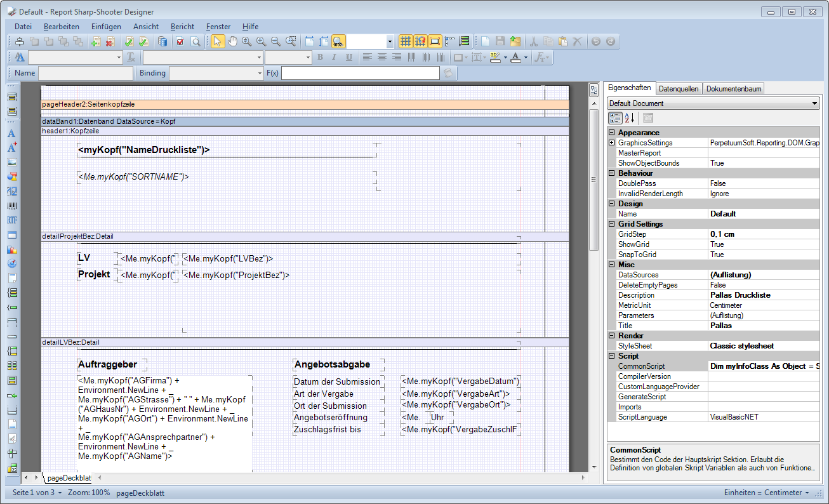Viewport: 829px width, 504px height.
Task: Insert RTF rich text element
Action: tap(12, 221)
